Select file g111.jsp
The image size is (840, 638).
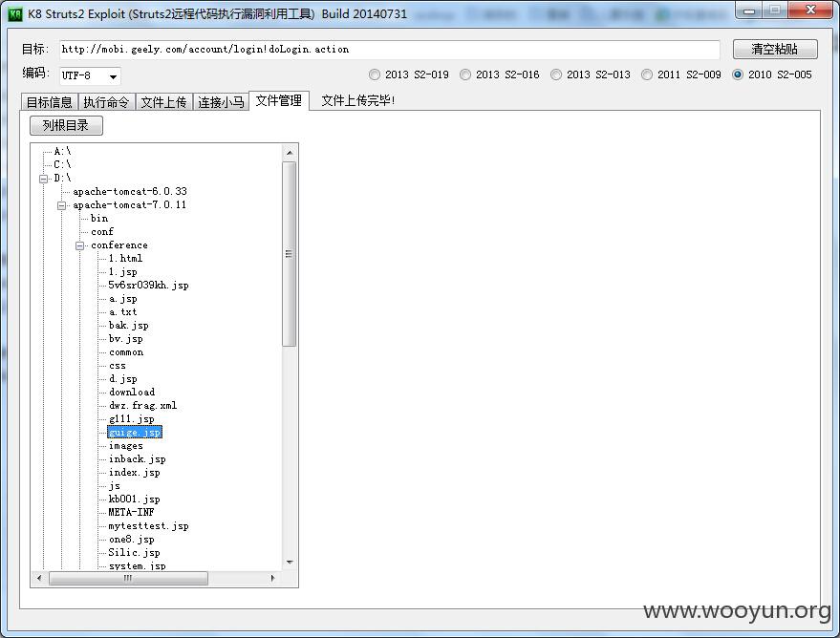[131, 419]
